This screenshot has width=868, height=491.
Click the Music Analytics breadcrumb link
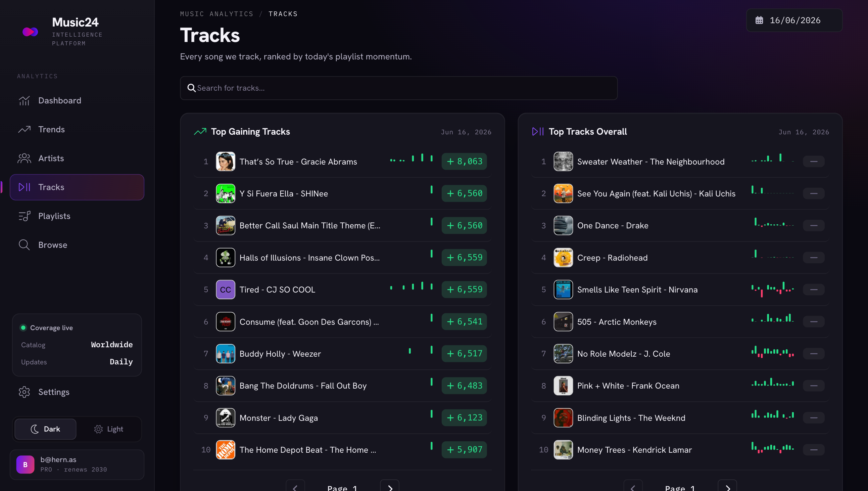[216, 14]
